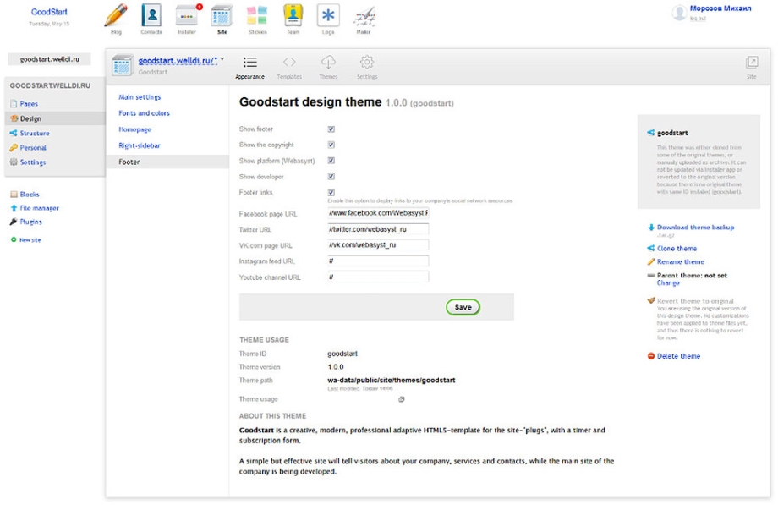Open the Logs app icon
This screenshot has width=778, height=532.
(328, 16)
